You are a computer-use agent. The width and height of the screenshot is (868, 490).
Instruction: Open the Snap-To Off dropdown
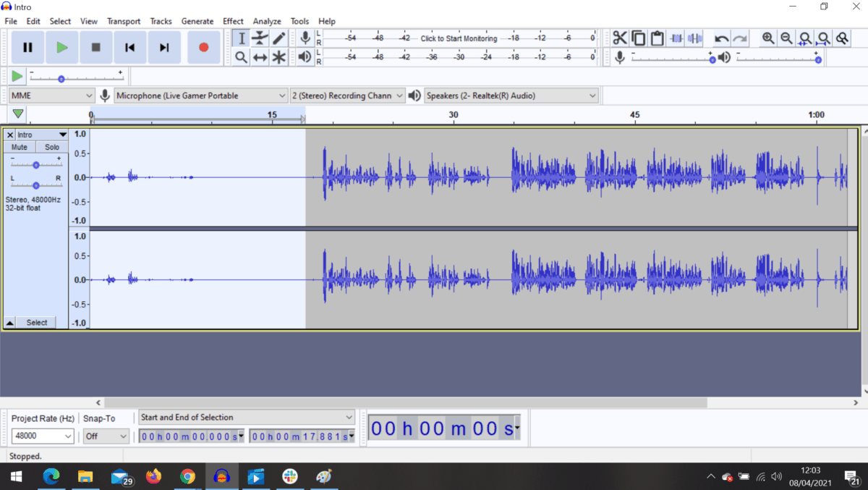[x=106, y=436]
